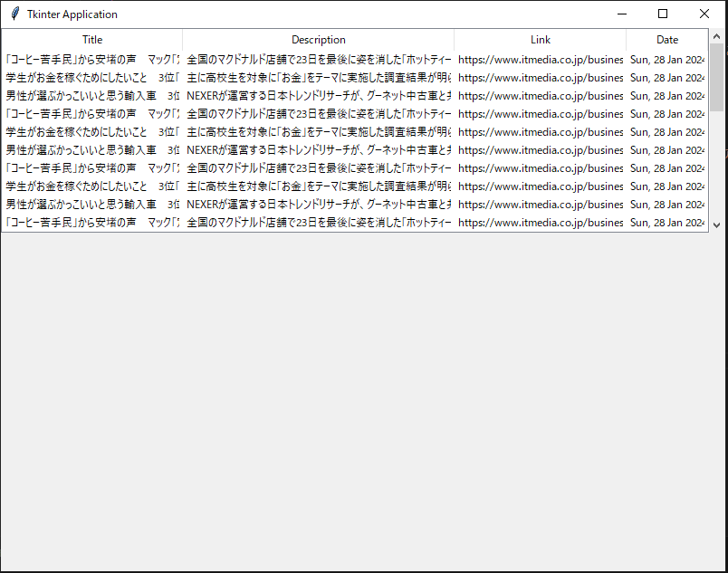
Task: Select the first row's title cell
Action: coord(92,60)
